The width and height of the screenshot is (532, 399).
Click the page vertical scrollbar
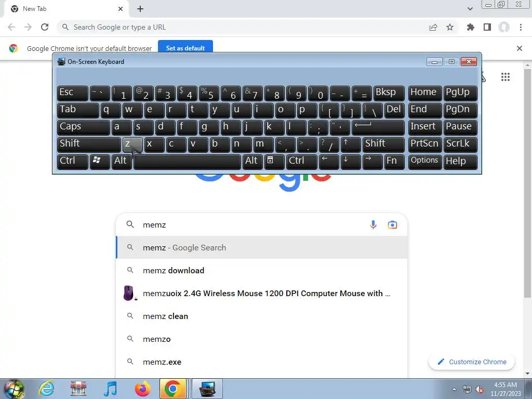527,183
